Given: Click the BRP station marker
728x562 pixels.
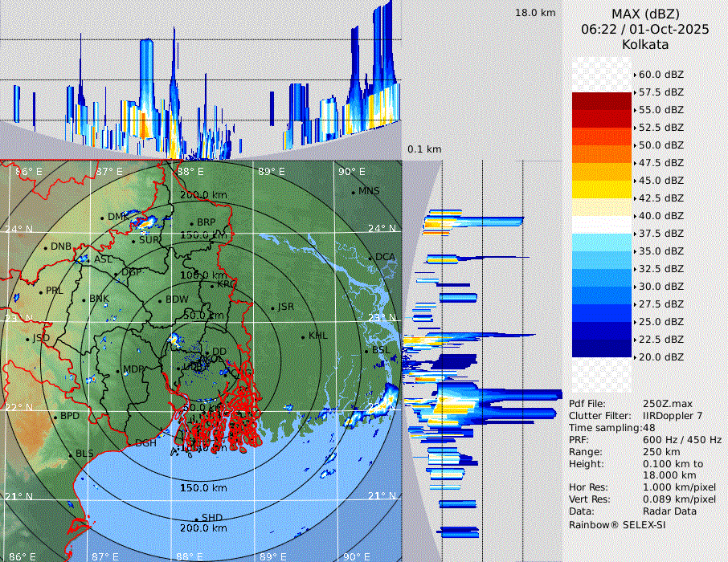Looking at the screenshot, I should pyautogui.click(x=191, y=223).
